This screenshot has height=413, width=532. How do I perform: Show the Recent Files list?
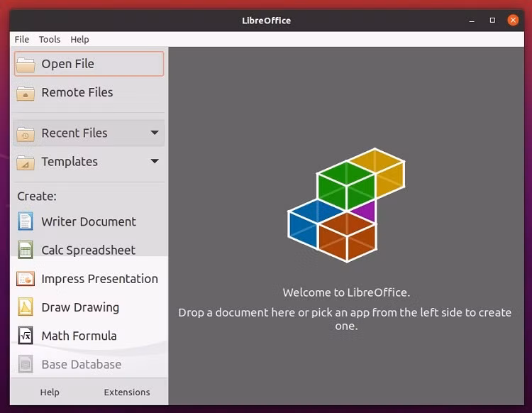point(89,133)
